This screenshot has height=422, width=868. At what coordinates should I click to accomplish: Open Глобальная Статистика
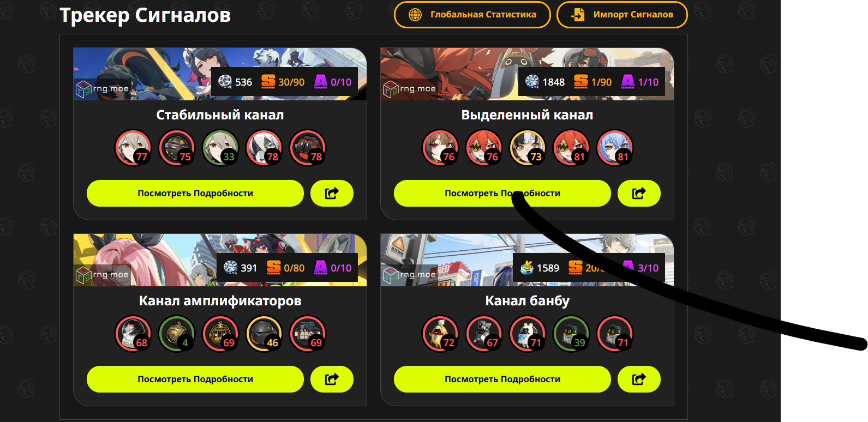(472, 15)
